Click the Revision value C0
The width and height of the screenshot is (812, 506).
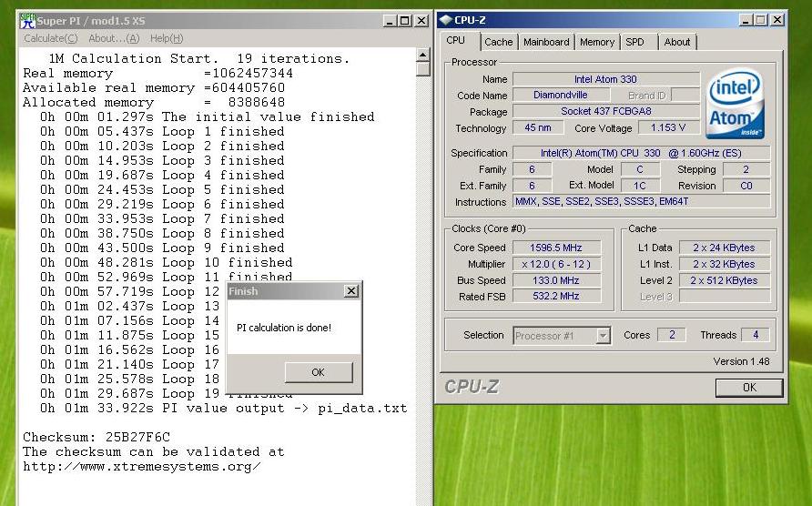pos(746,186)
